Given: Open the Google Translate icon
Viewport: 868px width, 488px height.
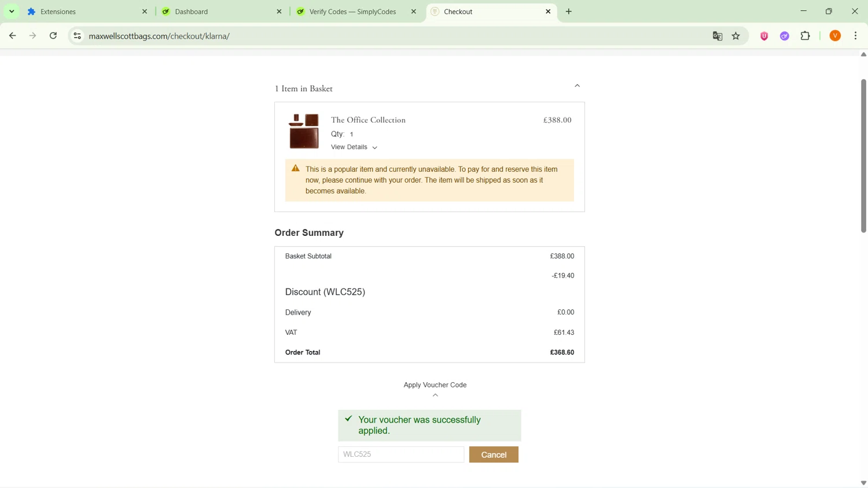Looking at the screenshot, I should (x=718, y=36).
